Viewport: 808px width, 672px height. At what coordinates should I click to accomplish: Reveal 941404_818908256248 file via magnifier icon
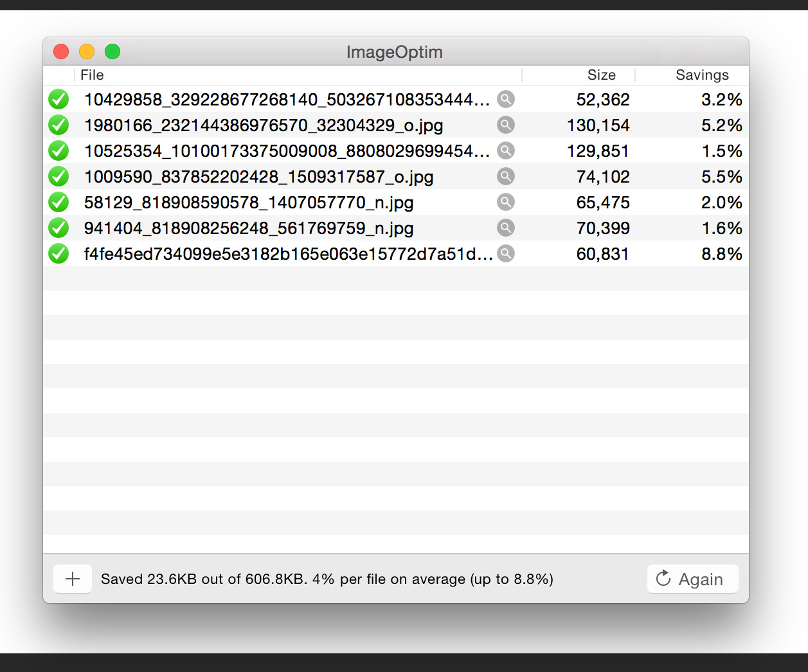[506, 228]
